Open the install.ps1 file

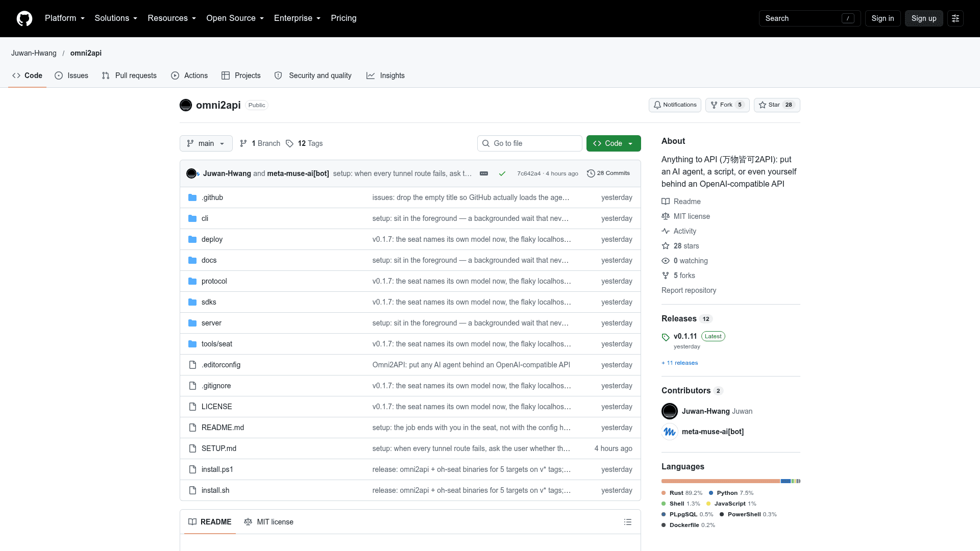click(x=217, y=469)
